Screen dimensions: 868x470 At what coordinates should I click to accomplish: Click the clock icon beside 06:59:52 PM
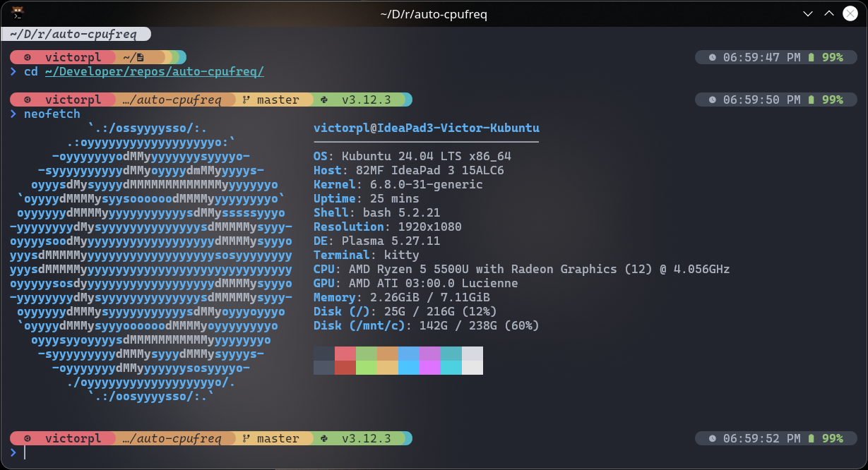click(x=712, y=438)
